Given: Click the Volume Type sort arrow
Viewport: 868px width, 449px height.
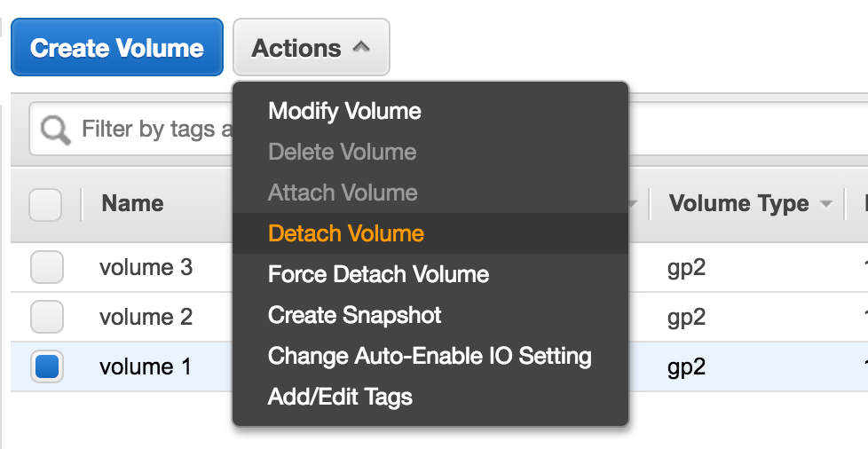Looking at the screenshot, I should pyautogui.click(x=826, y=204).
